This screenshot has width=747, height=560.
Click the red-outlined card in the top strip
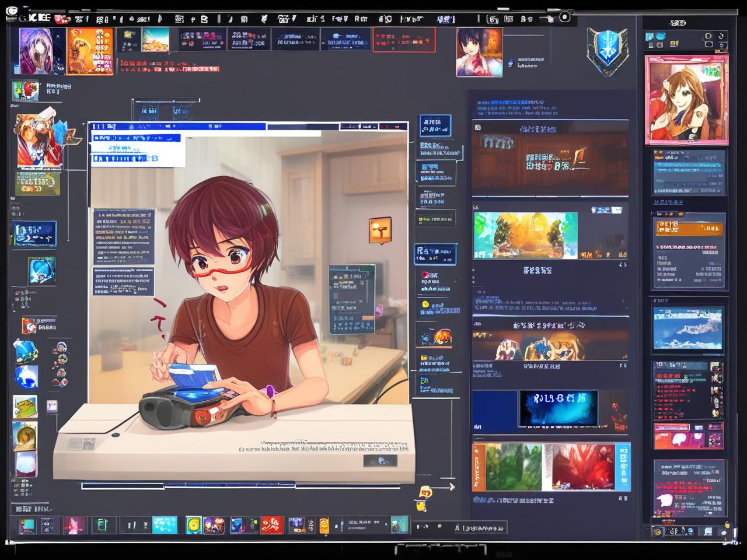click(404, 40)
